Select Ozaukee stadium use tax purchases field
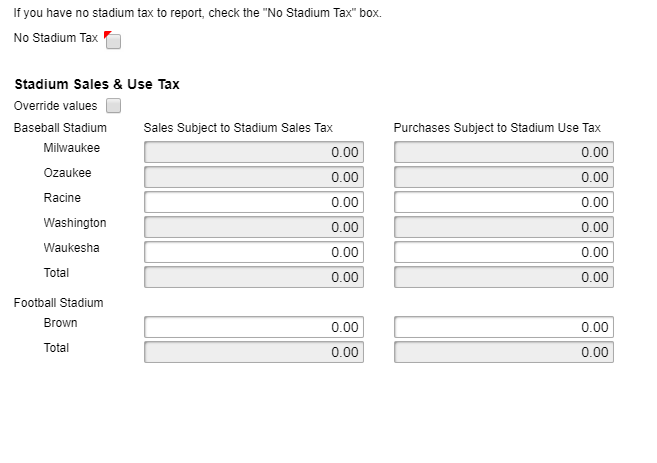Screen dimensions: 657x463 [503, 177]
